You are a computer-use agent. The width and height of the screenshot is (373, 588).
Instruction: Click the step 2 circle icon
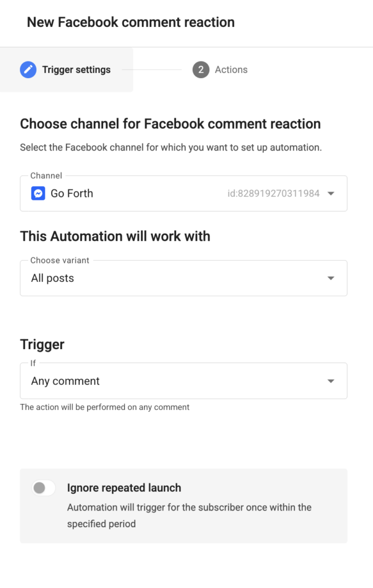pyautogui.click(x=201, y=69)
